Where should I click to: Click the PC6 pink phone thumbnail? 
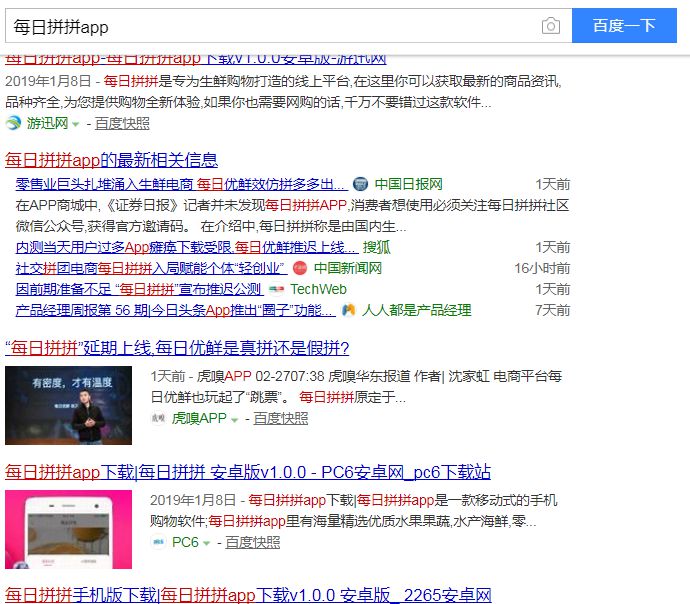[68, 529]
